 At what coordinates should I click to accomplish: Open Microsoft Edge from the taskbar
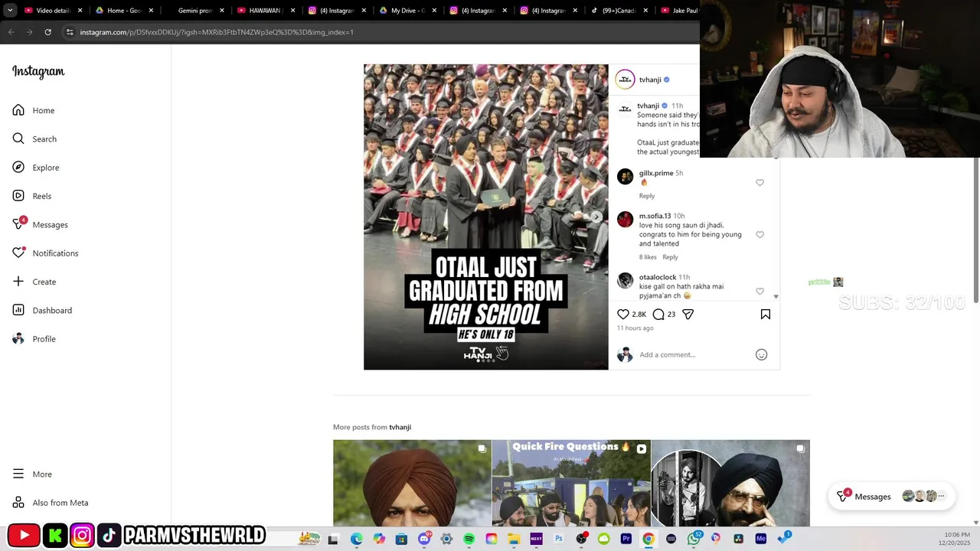357,539
